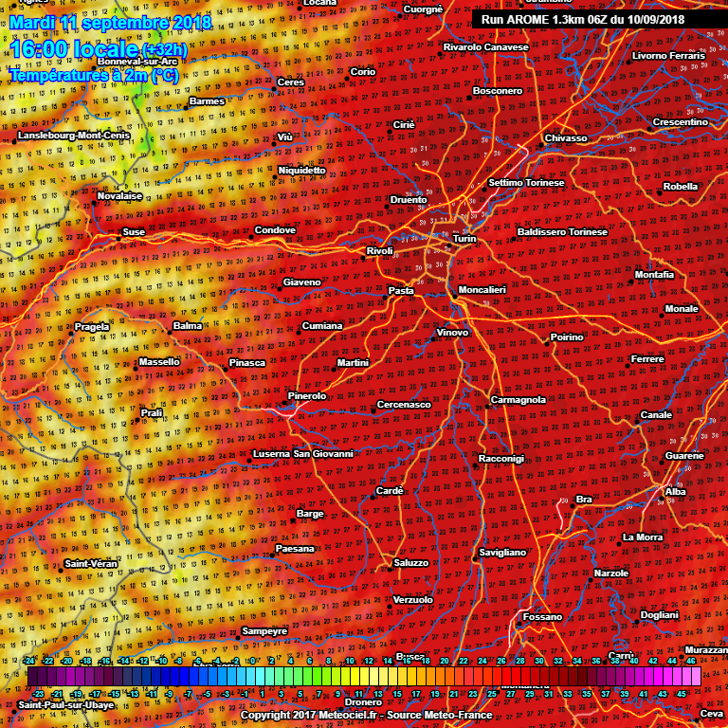This screenshot has height=728, width=728.
Task: Click the Fossano town label
Action: tap(542, 617)
